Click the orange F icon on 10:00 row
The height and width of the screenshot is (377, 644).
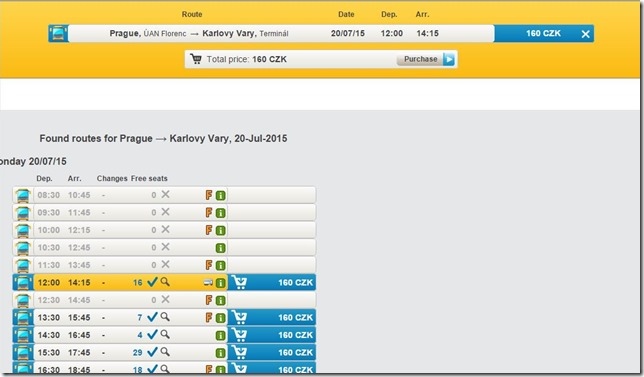coord(209,230)
